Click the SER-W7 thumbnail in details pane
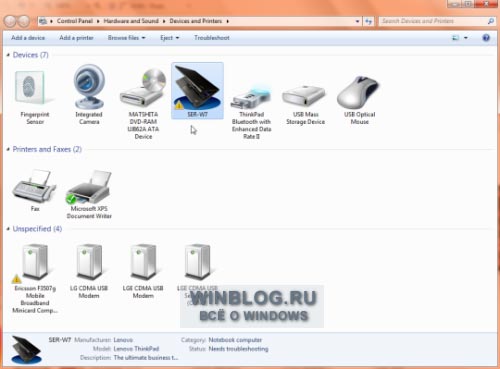Screen dimensions: 500x369 pos(26,349)
